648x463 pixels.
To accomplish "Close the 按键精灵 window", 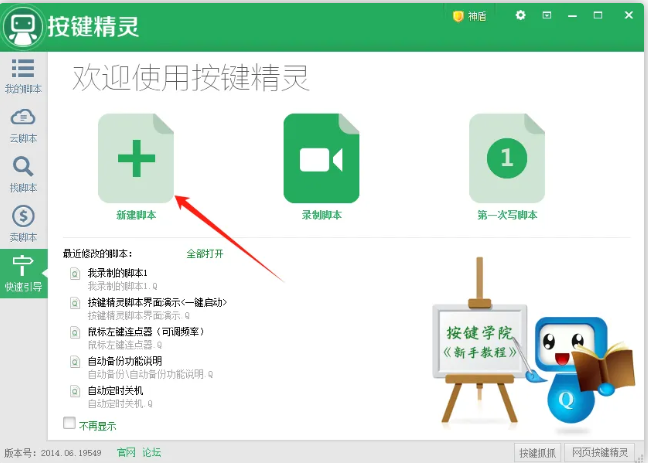I will (x=629, y=15).
